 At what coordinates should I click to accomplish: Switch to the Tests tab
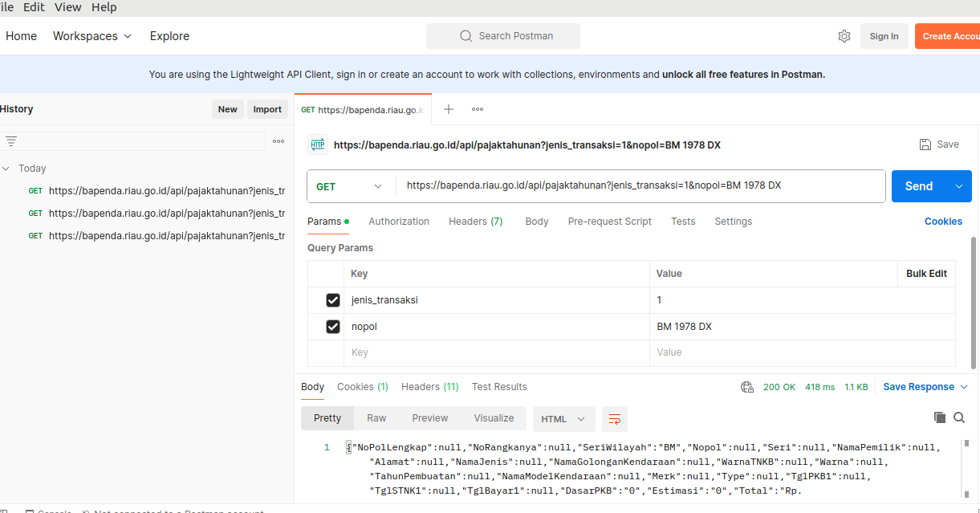coord(683,222)
